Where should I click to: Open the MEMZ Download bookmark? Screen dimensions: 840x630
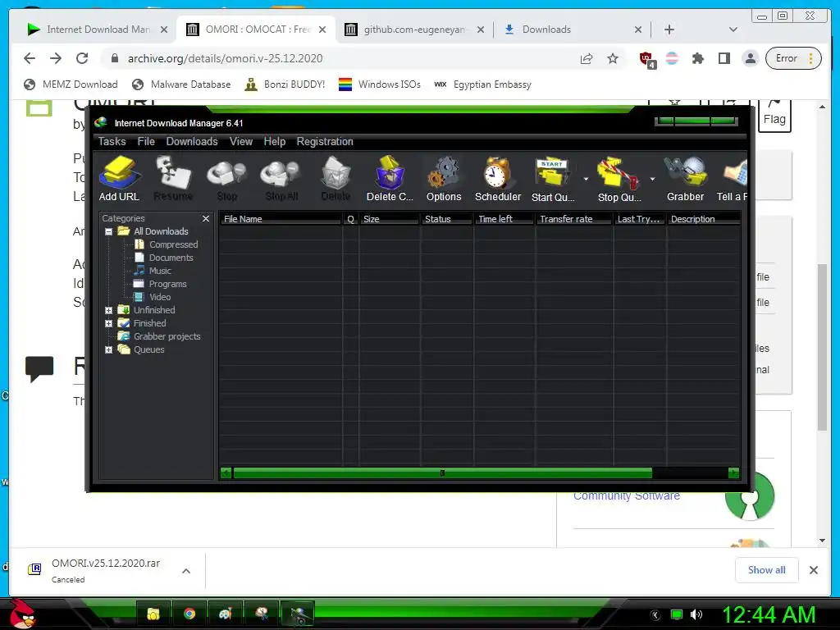point(71,84)
